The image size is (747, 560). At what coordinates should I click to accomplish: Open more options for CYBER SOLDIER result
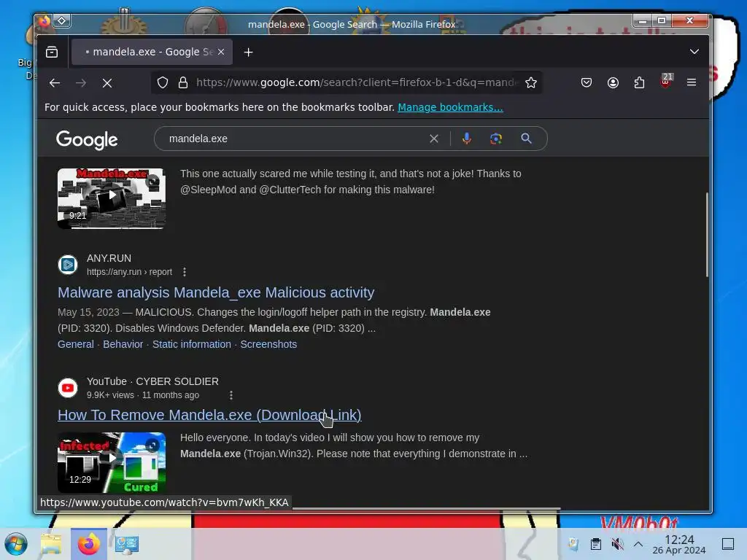[x=231, y=395]
